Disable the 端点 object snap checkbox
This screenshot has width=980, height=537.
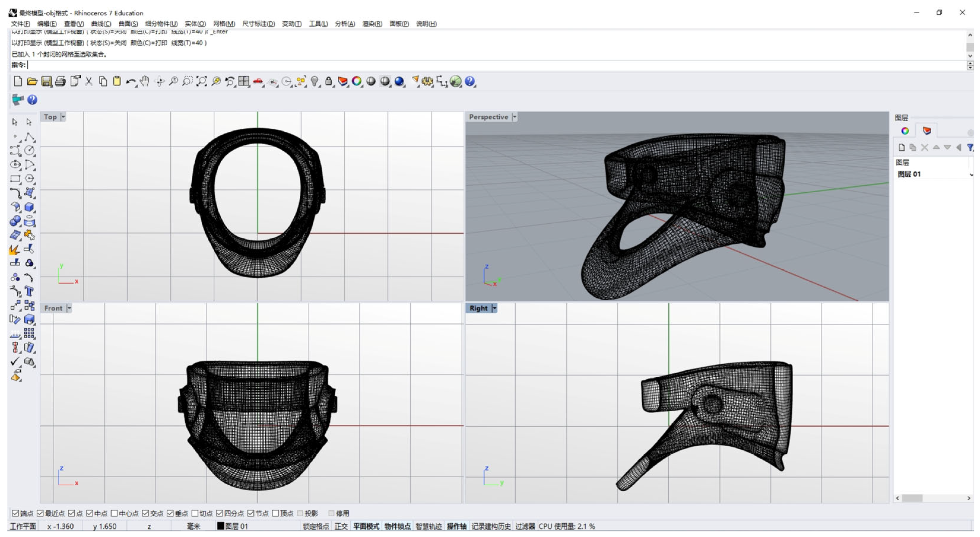click(15, 513)
